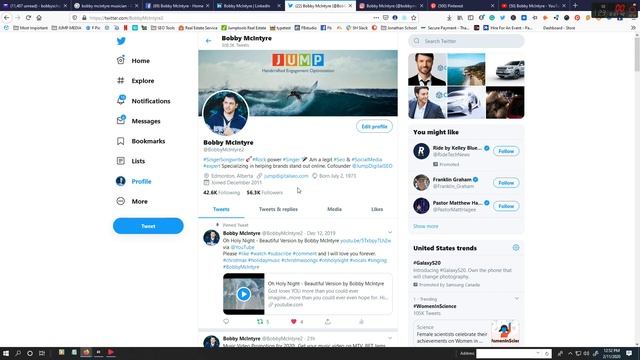This screenshot has width=640, height=360.
Task: Retweet the pinned tweet
Action: pos(260,322)
